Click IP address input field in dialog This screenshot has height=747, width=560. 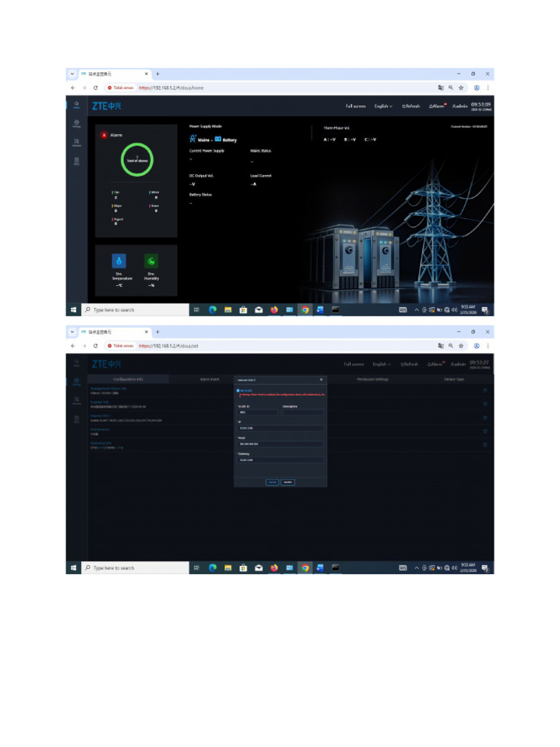pos(281,428)
